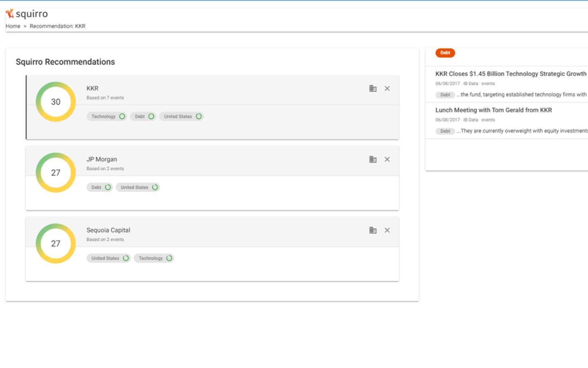Screen dimensions: 588x368
Task: Click the orange Debt filter badge
Action: [x=445, y=53]
